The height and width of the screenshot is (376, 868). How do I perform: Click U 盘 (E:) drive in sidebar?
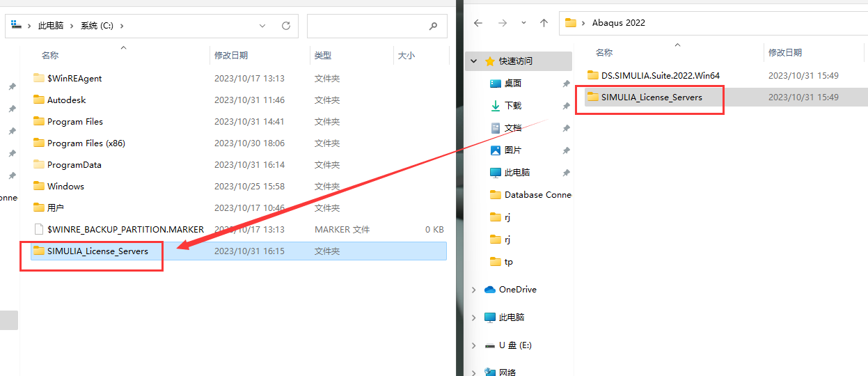point(515,345)
